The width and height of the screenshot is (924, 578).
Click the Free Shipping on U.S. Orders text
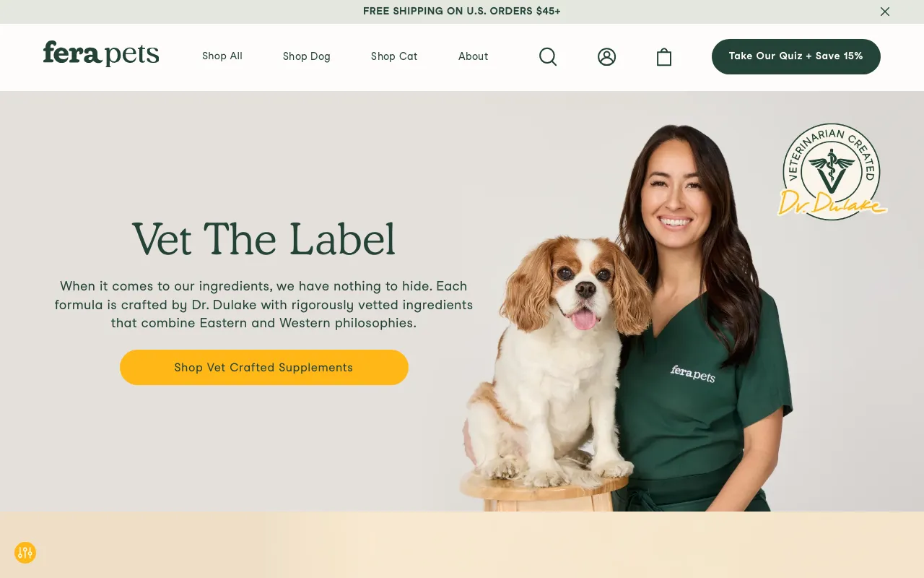[x=462, y=12]
